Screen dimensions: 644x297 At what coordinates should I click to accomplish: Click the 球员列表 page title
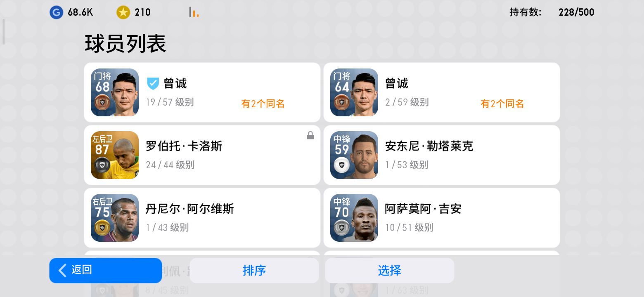pyautogui.click(x=125, y=43)
